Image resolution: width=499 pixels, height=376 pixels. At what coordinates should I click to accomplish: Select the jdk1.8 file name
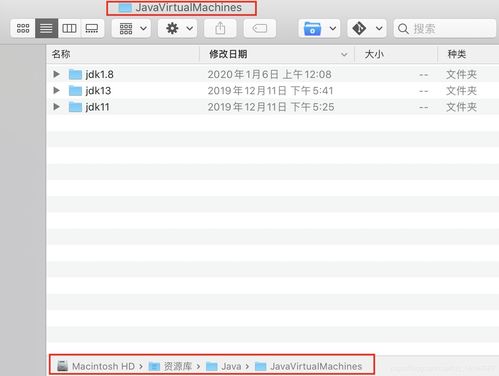pyautogui.click(x=99, y=74)
